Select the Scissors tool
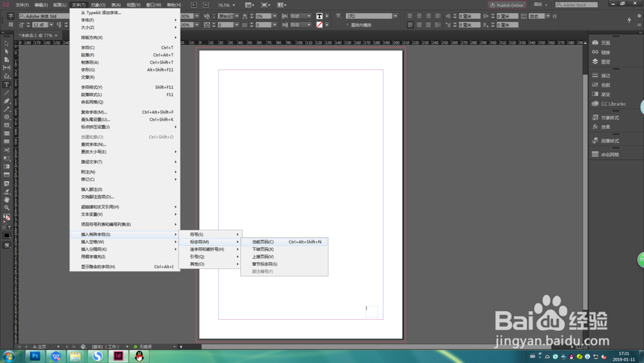The image size is (644, 363). pyautogui.click(x=6, y=150)
